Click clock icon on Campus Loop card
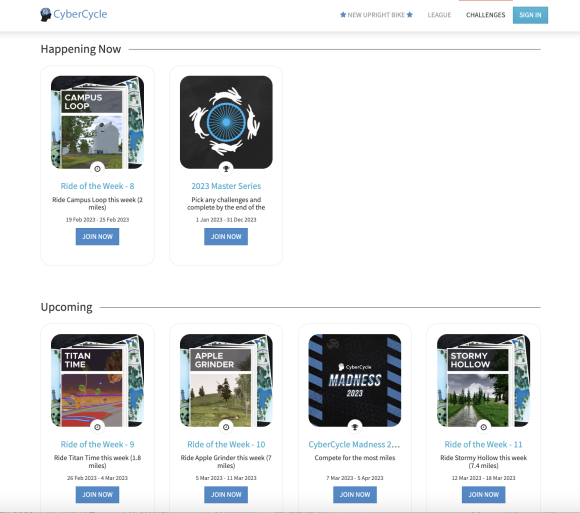This screenshot has height=513, width=580. [97, 169]
